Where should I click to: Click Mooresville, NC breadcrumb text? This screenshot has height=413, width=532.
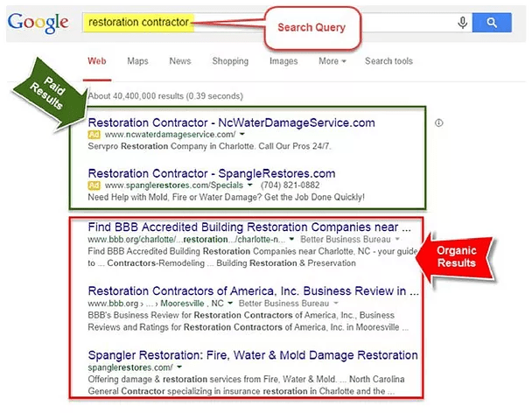coord(192,303)
